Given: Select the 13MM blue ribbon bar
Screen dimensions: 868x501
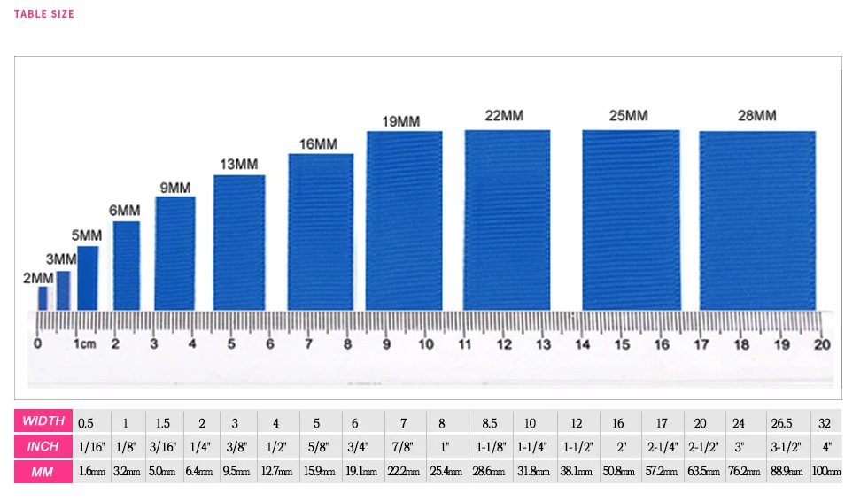Looking at the screenshot, I should tap(239, 243).
